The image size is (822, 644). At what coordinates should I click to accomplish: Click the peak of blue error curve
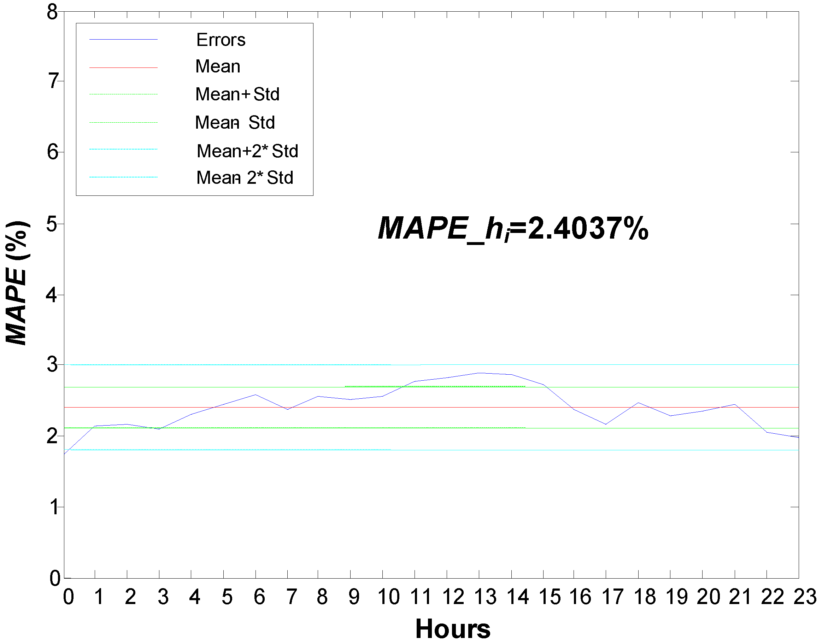[x=480, y=373]
